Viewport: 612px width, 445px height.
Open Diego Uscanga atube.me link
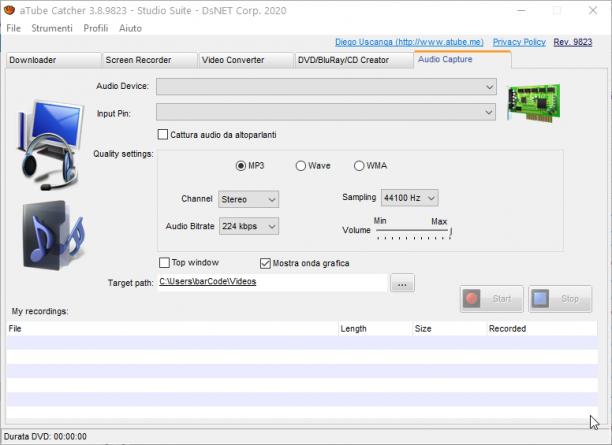pos(409,42)
